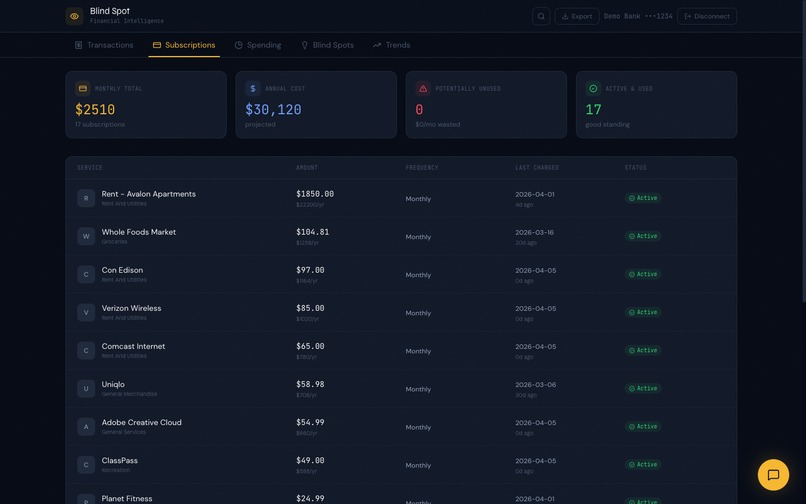Select the ClassPass service name
The width and height of the screenshot is (806, 504).
pos(120,460)
